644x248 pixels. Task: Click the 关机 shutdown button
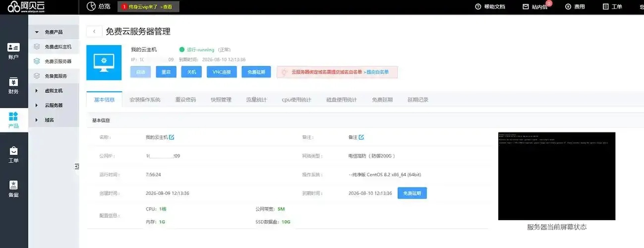tap(191, 72)
